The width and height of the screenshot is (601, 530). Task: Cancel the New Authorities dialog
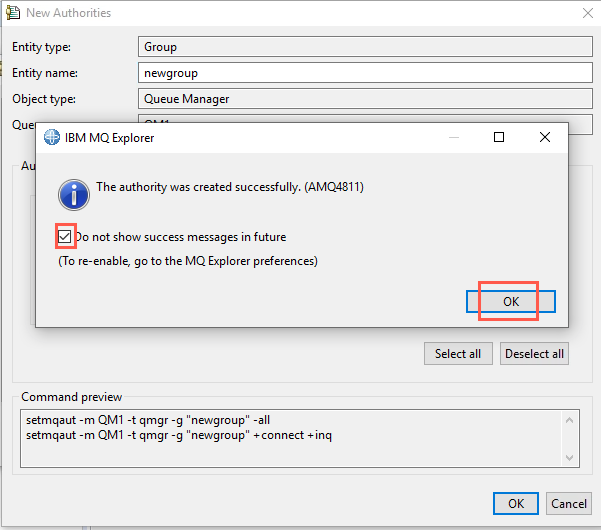(x=568, y=503)
